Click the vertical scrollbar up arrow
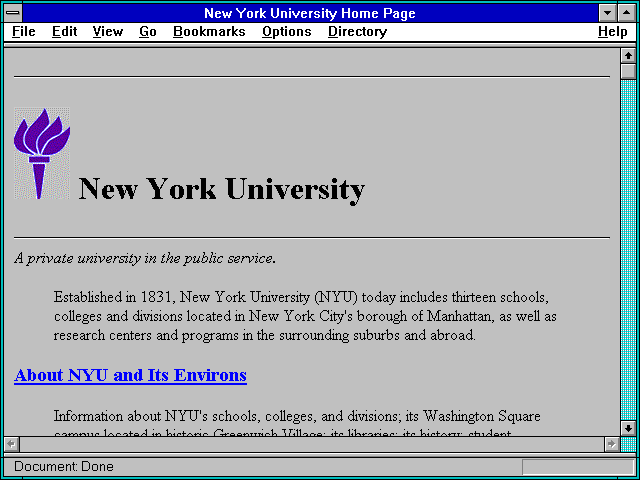Screen dimensions: 640x480 (x=628, y=56)
